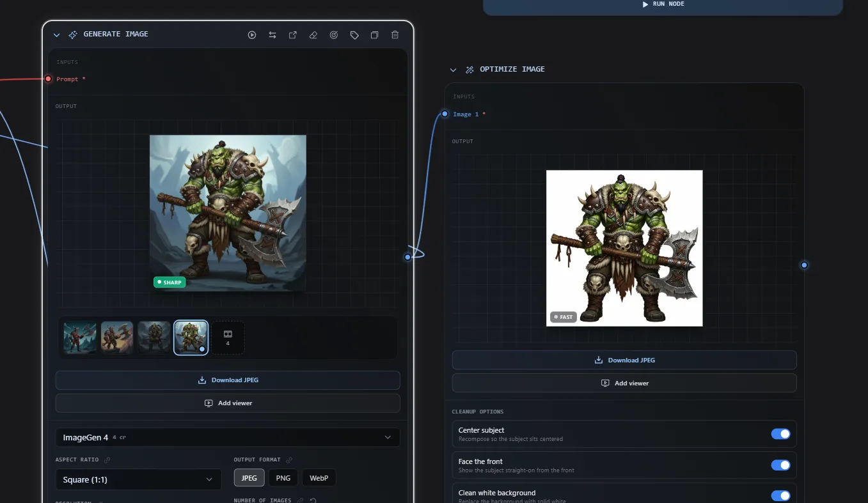
Task: Select JPEG output format
Action: [249, 478]
